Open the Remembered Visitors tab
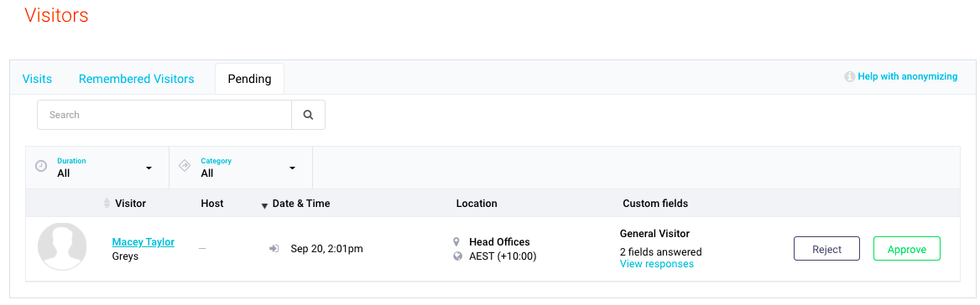Viewport: 980px width, 305px height. (x=136, y=80)
